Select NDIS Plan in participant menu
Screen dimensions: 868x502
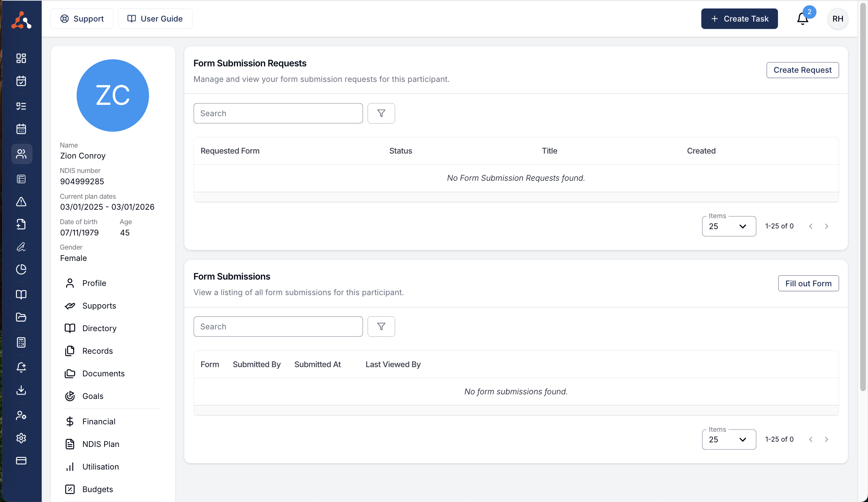[101, 444]
